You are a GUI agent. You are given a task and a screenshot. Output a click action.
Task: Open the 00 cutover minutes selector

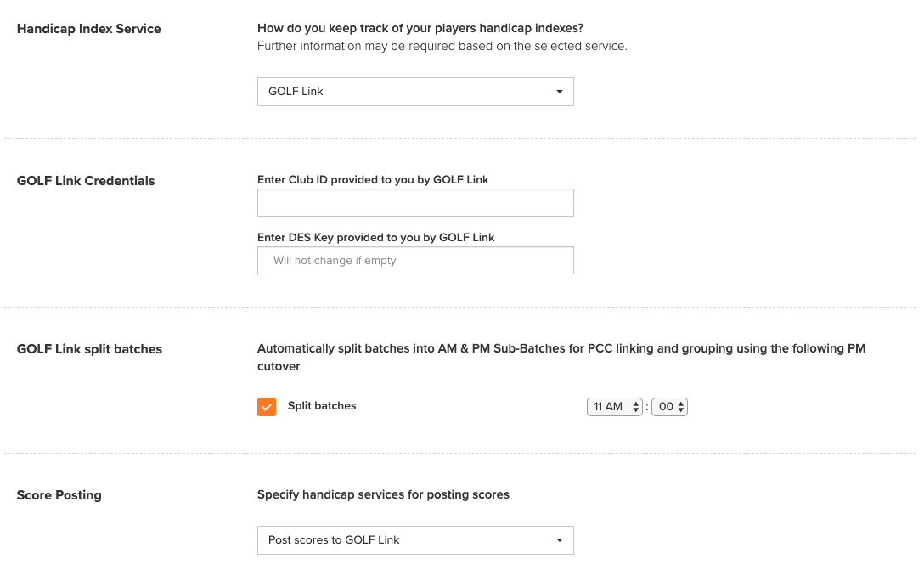pyautogui.click(x=669, y=407)
